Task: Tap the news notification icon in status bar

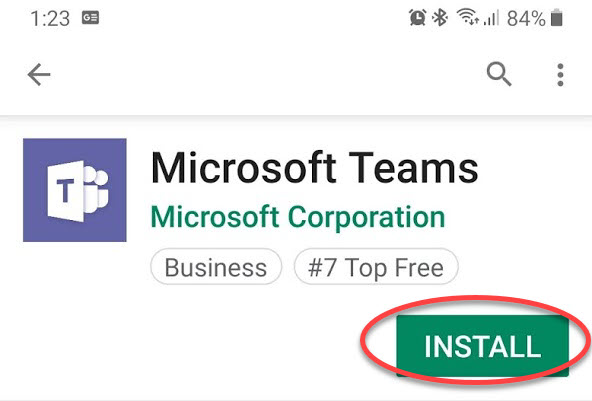Action: coord(91,18)
